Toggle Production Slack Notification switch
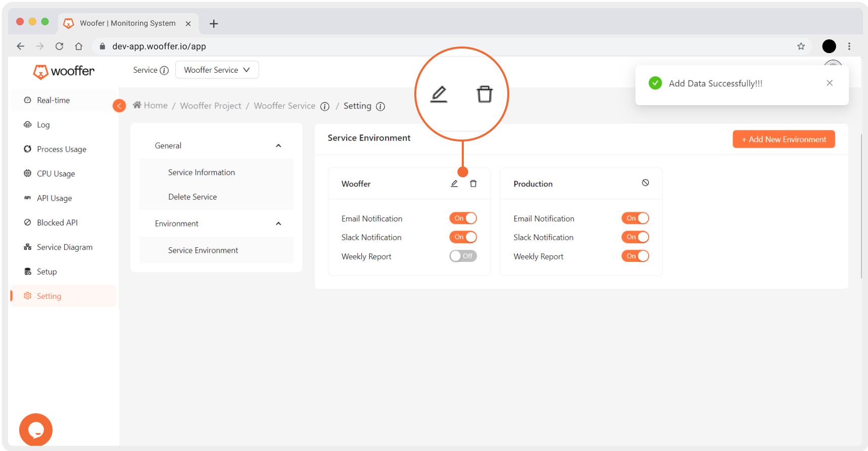This screenshot has width=868, height=451. (635, 237)
